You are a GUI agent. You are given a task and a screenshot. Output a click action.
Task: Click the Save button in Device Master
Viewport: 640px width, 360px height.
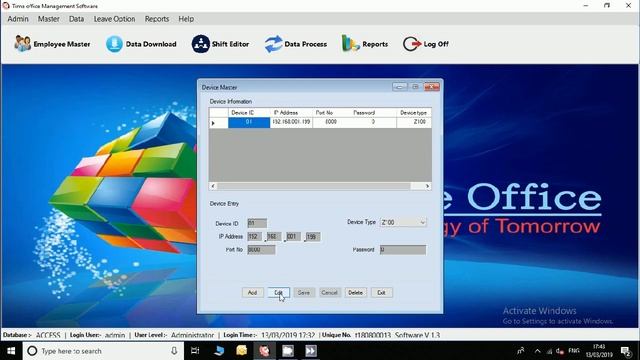pos(304,293)
